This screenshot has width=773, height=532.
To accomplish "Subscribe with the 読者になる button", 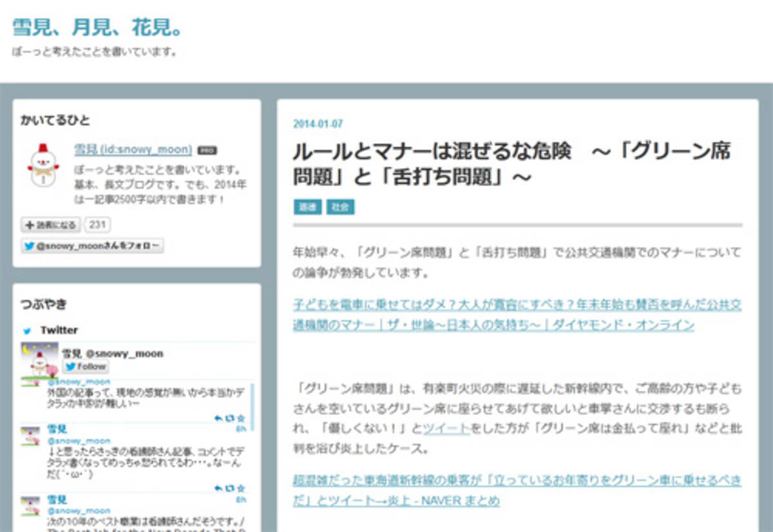I will [51, 225].
